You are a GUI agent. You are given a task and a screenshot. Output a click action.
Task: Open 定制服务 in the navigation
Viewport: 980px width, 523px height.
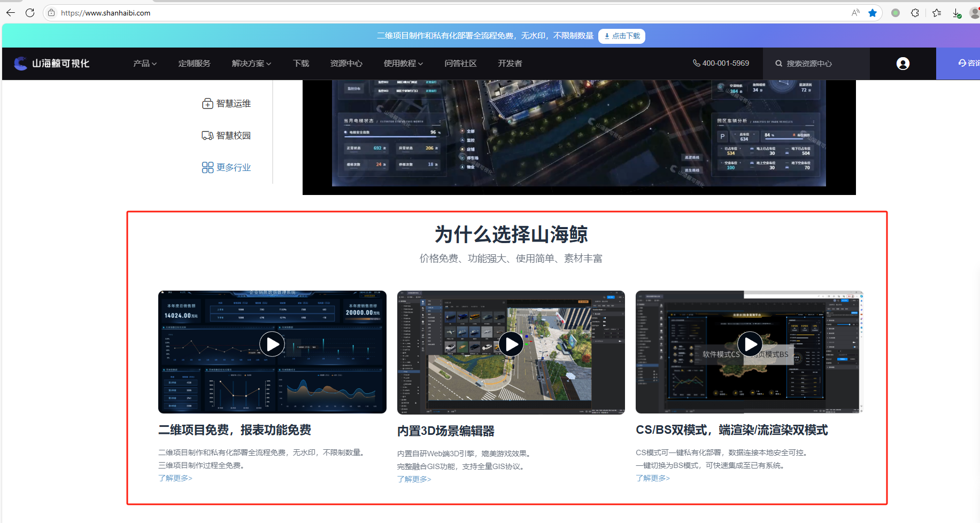pos(195,64)
